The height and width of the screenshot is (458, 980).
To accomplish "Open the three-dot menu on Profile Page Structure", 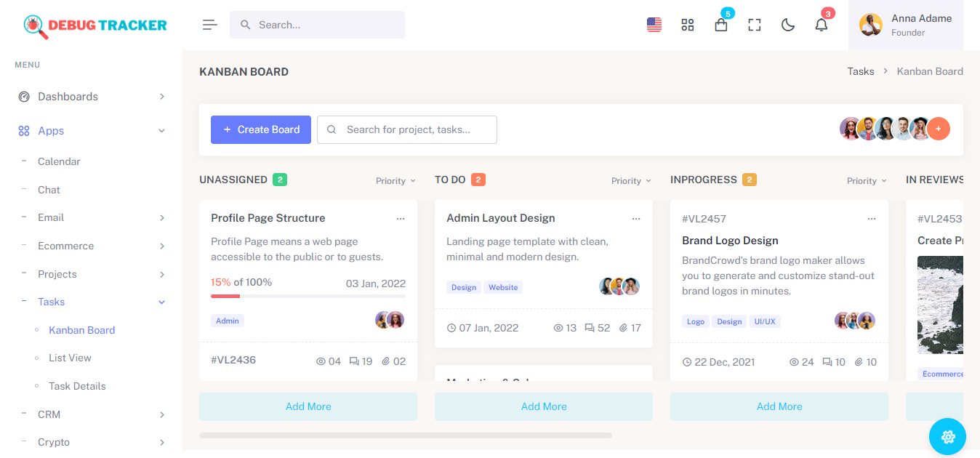I will [x=401, y=218].
